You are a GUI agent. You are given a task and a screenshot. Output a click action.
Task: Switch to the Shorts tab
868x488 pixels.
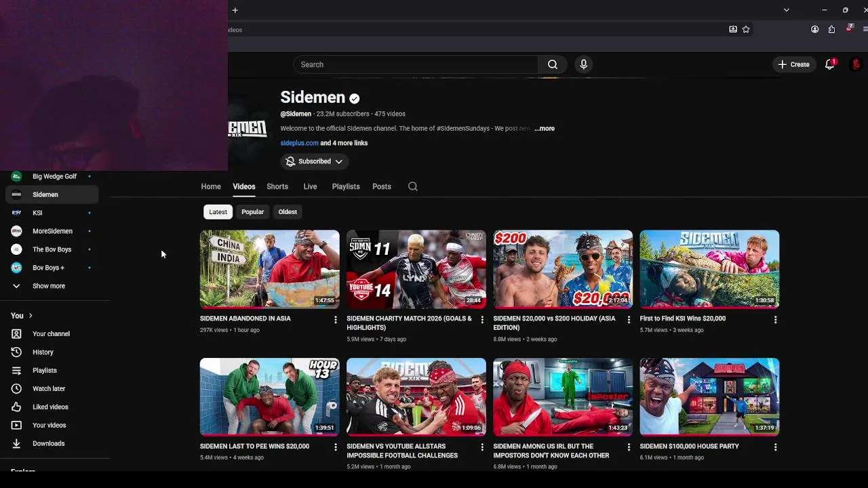tap(277, 186)
